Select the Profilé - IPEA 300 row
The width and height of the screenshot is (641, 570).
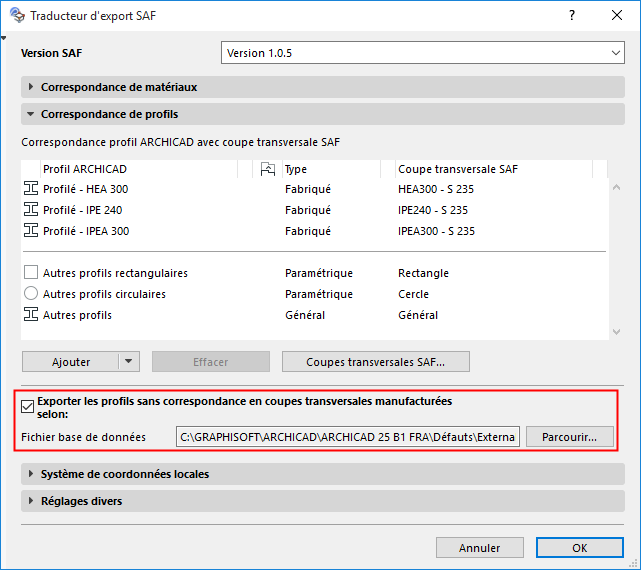pyautogui.click(x=314, y=231)
